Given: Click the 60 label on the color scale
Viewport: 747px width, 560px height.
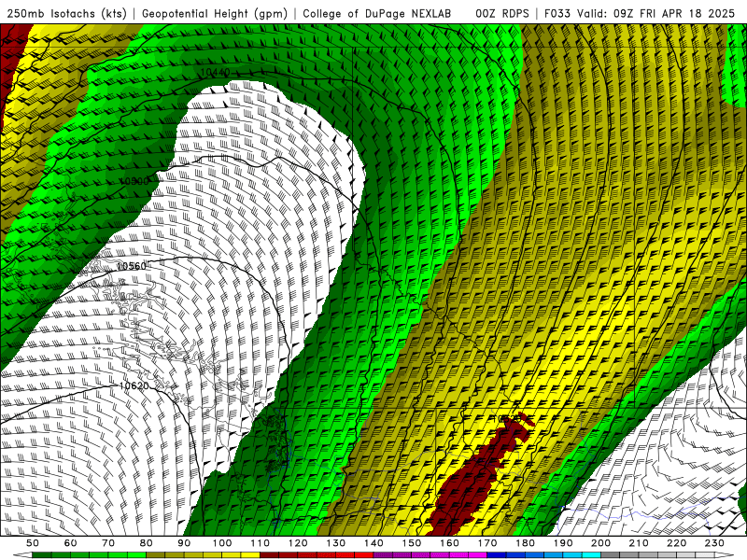Looking at the screenshot, I should [x=71, y=543].
